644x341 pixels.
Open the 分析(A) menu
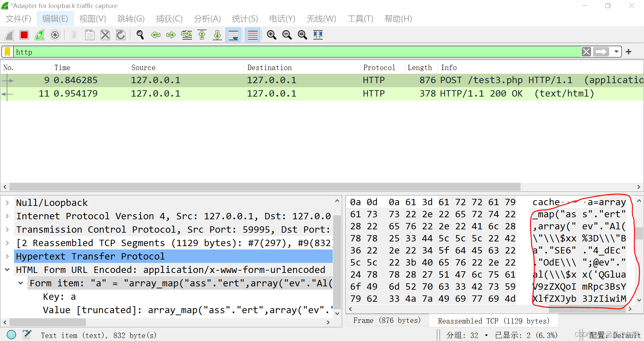(207, 19)
